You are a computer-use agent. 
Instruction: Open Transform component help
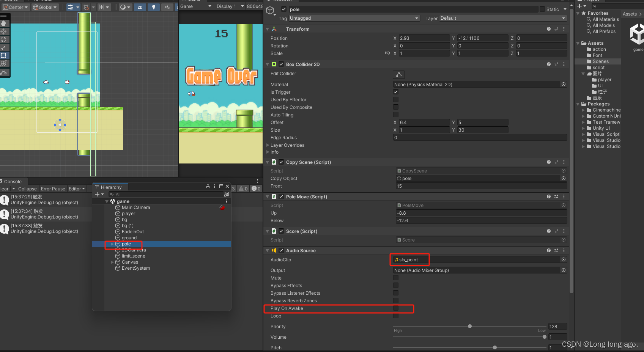click(549, 29)
